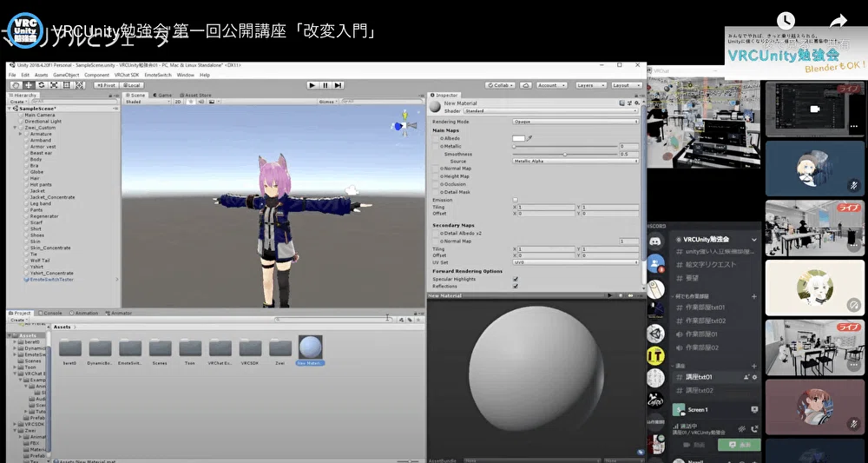
Task: Open the File menu
Action: 12,75
